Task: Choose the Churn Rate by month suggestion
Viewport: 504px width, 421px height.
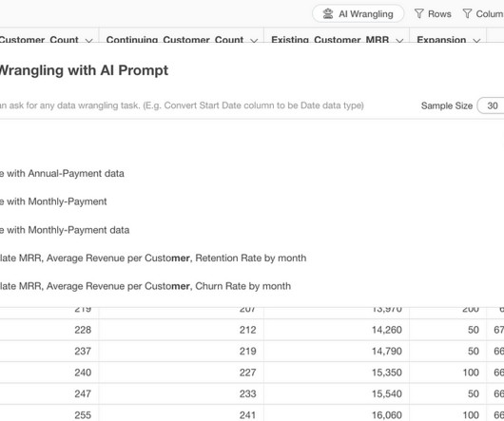Action: pyautogui.click(x=145, y=286)
